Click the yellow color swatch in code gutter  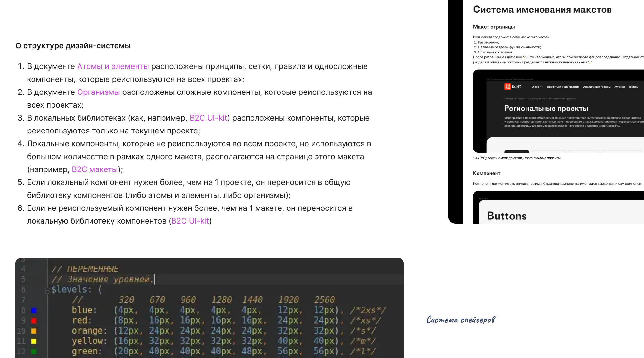pyautogui.click(x=34, y=341)
